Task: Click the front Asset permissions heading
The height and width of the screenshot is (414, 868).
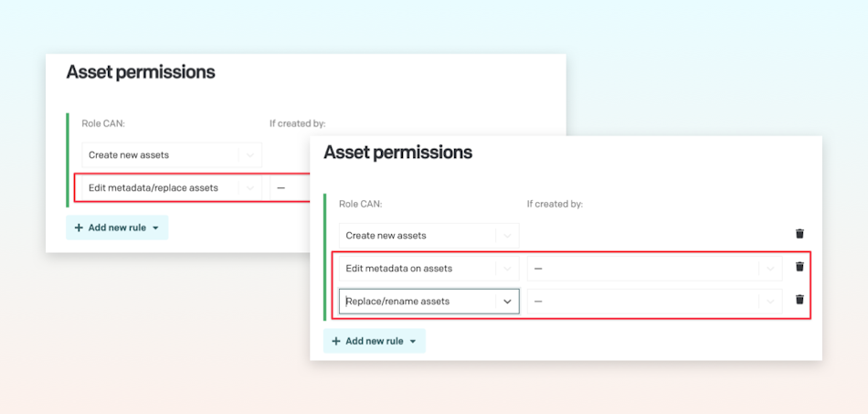Action: (x=397, y=153)
